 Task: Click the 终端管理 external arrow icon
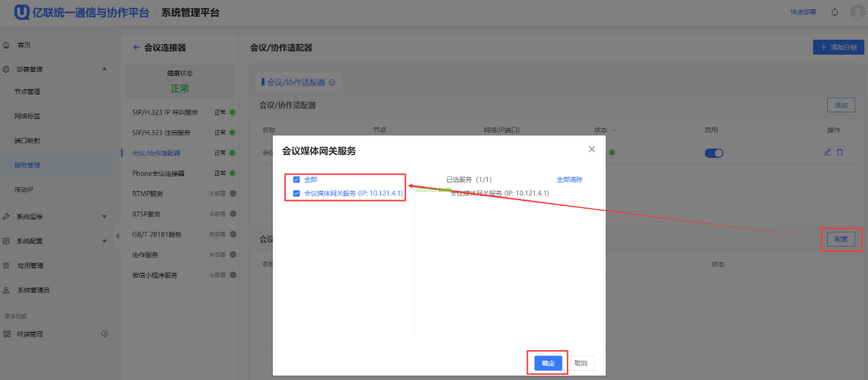click(x=104, y=334)
